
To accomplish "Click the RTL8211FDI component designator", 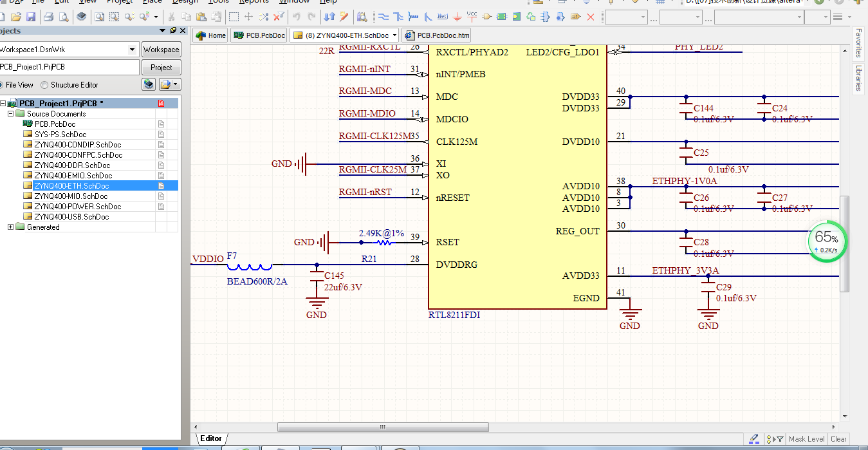I will click(454, 315).
